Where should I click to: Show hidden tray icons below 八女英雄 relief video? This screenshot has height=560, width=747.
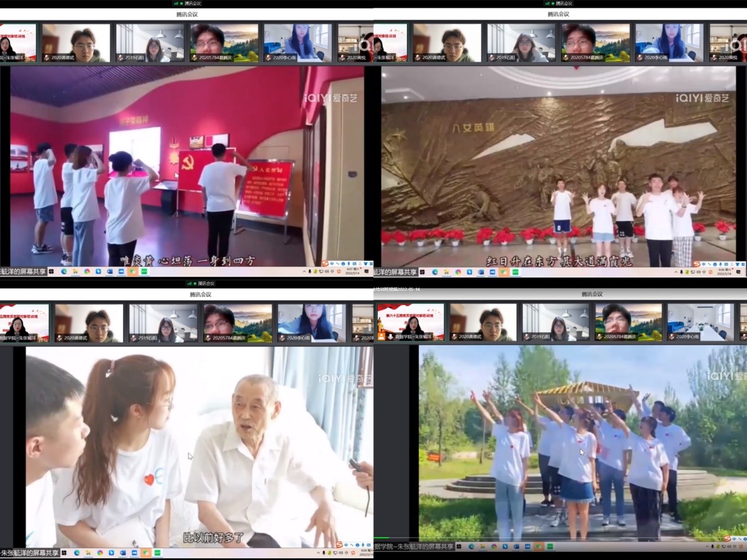[677, 272]
